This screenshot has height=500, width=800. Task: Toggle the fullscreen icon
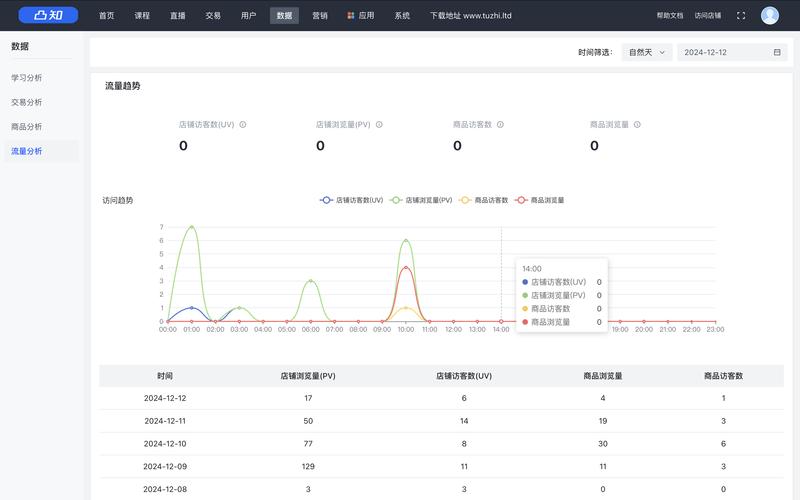[x=741, y=15]
